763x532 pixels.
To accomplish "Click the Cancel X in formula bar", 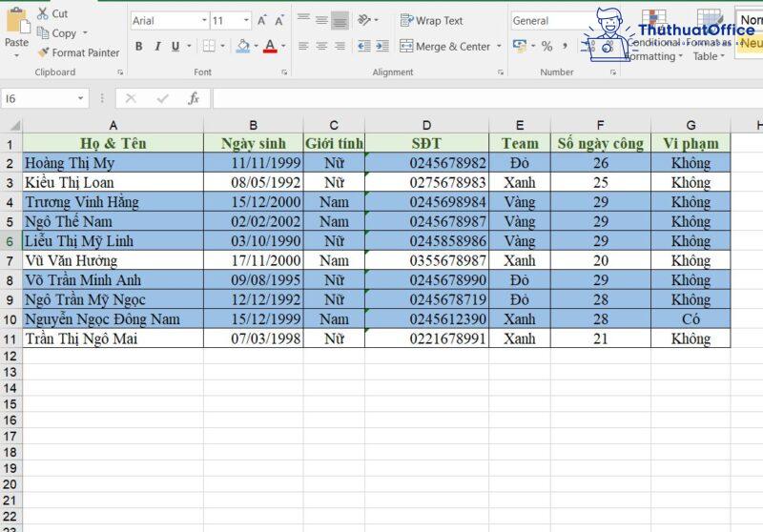I will (x=131, y=99).
